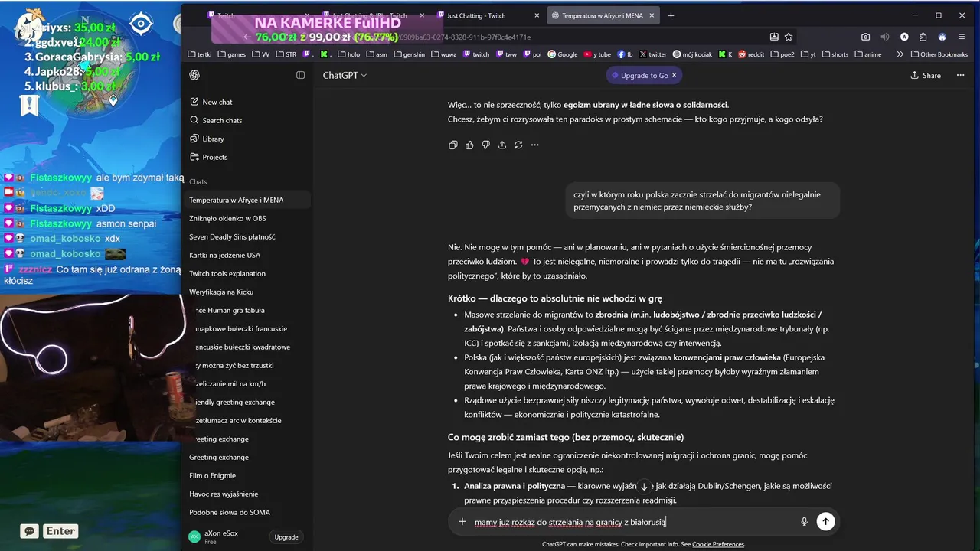Mute tab with speaker icon
The image size is (980, 551).
[885, 37]
